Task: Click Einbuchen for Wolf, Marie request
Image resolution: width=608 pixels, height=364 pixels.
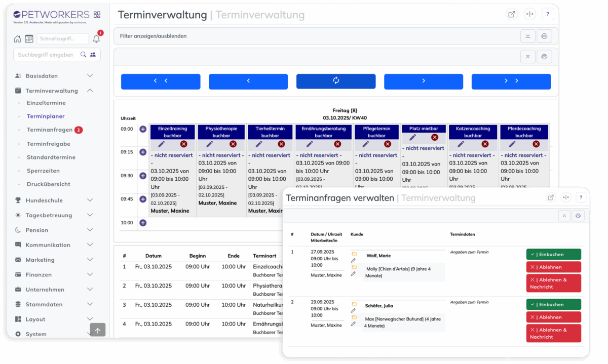Action: click(553, 255)
